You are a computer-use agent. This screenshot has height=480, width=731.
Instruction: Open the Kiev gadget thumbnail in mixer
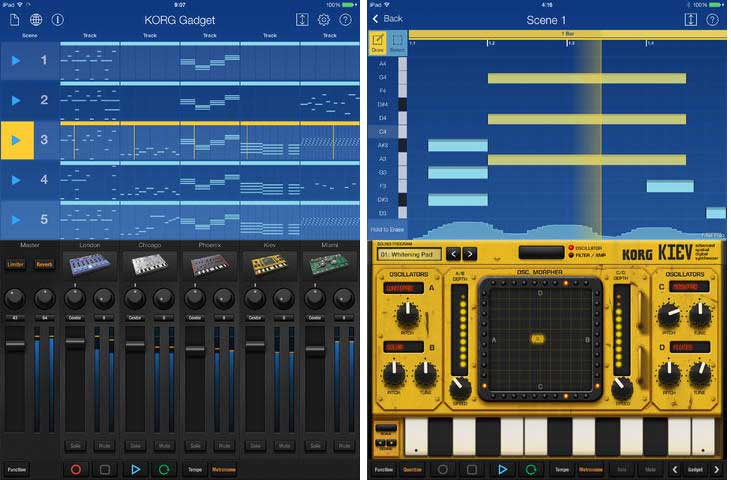coord(269,265)
